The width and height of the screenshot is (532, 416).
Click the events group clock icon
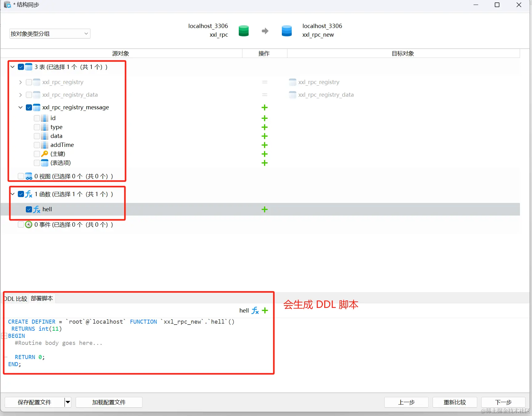tap(29, 224)
